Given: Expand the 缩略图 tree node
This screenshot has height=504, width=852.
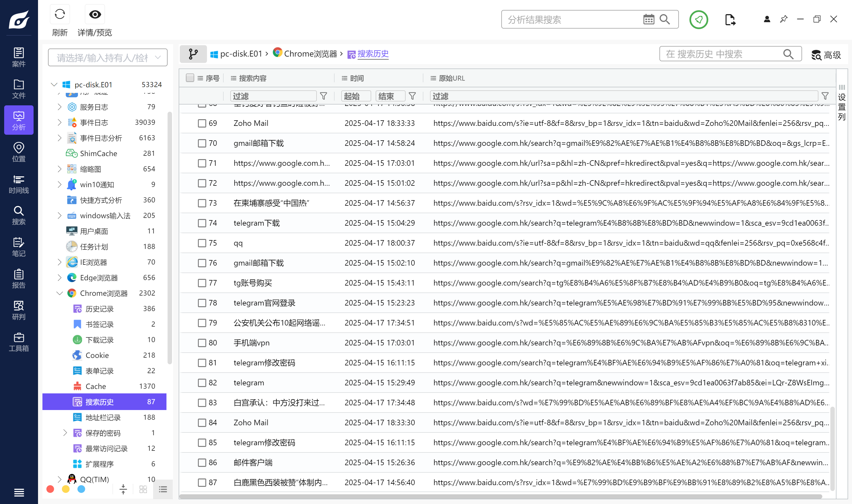Looking at the screenshot, I should click(x=59, y=169).
